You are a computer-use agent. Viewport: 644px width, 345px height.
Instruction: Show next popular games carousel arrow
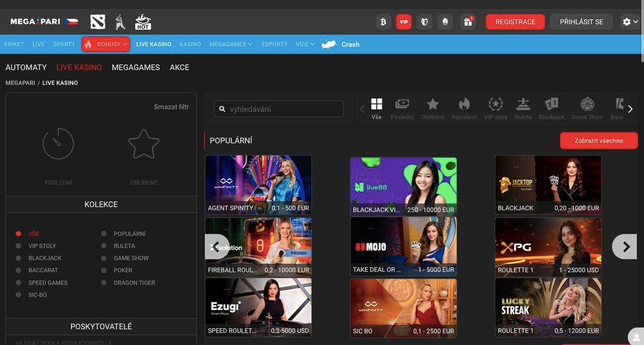click(626, 247)
